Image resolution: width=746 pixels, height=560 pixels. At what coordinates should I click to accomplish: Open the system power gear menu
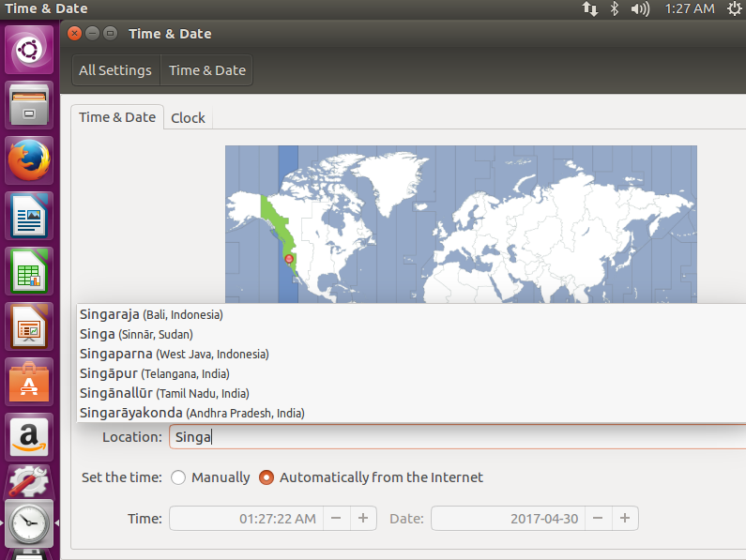[735, 8]
